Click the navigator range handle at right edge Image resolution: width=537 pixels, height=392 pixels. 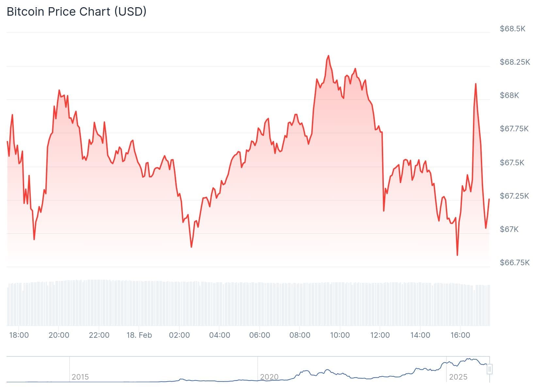(489, 369)
